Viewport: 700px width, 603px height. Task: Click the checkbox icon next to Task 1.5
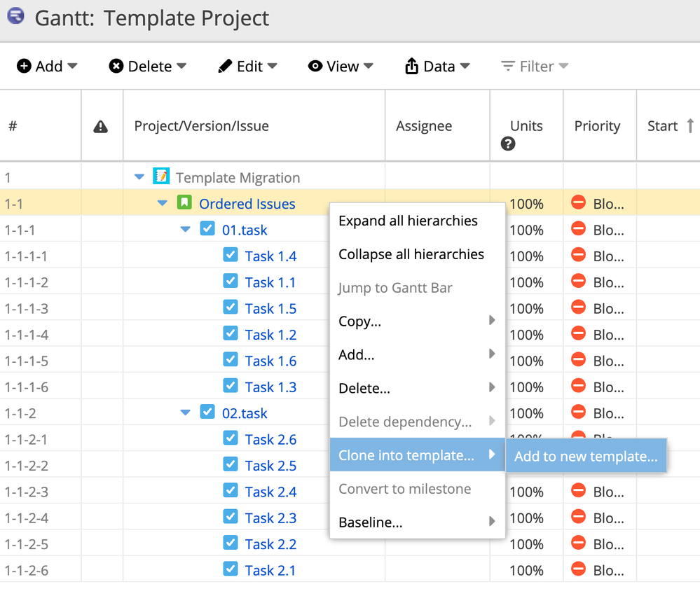231,307
